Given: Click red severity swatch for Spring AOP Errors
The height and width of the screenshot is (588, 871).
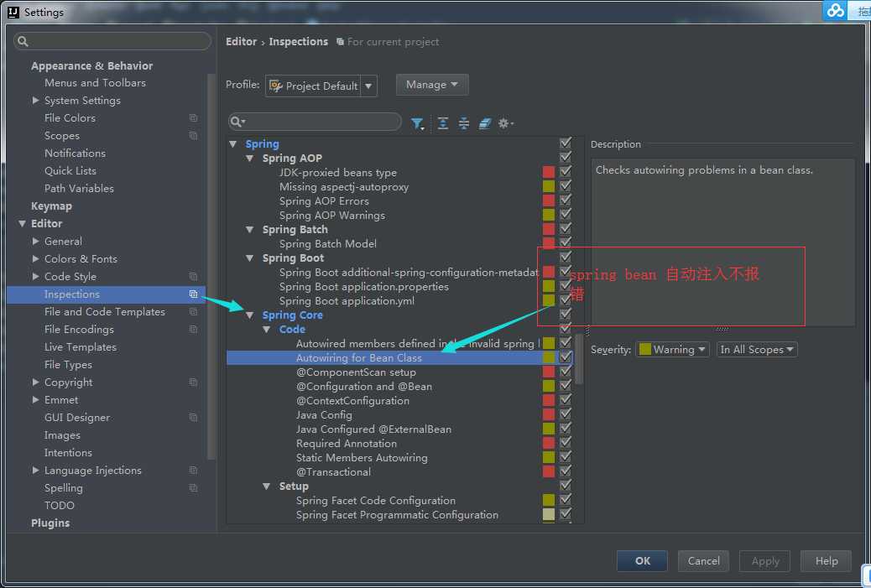Looking at the screenshot, I should (549, 200).
